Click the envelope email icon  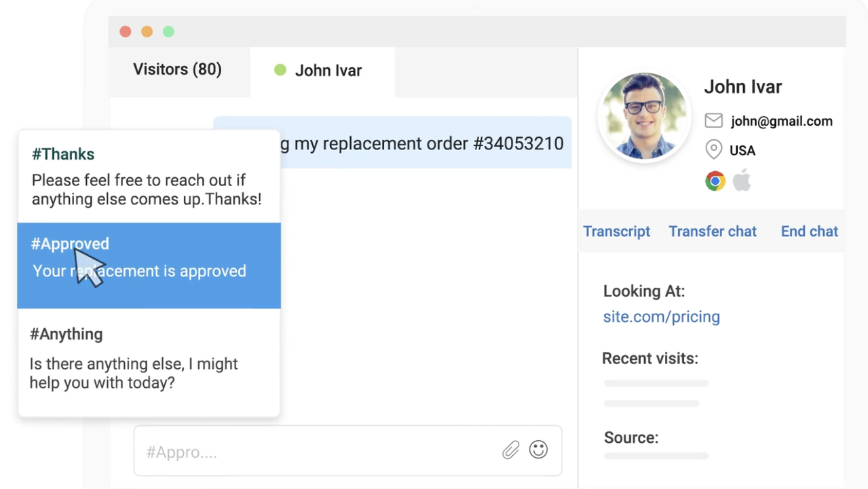713,121
